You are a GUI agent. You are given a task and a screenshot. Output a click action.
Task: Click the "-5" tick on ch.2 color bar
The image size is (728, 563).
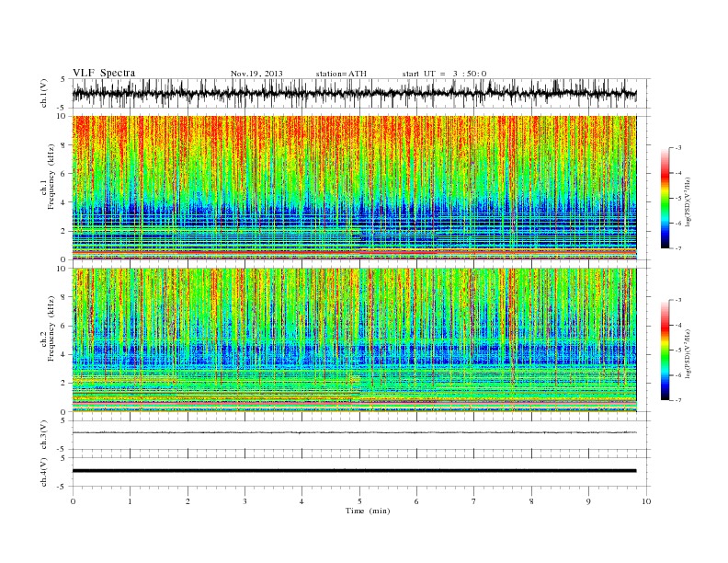[x=678, y=350]
